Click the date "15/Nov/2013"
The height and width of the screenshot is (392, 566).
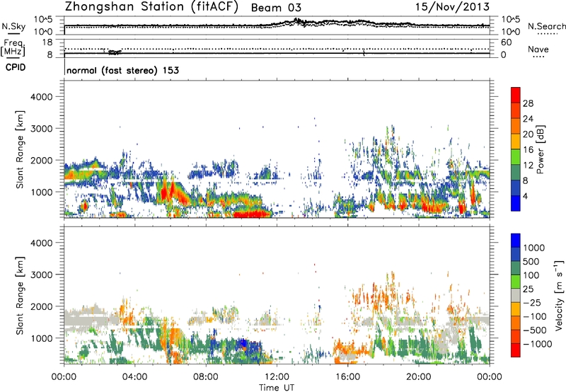pyautogui.click(x=452, y=6)
